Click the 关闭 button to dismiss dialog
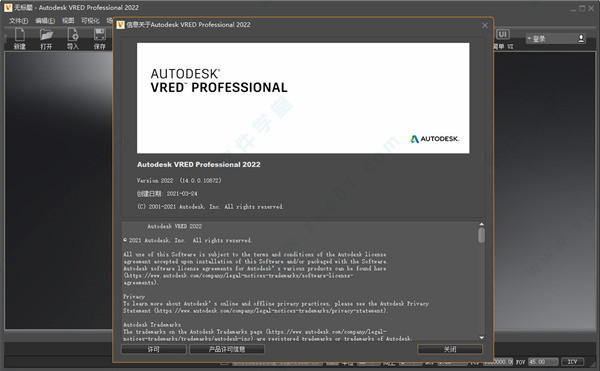 (450, 349)
